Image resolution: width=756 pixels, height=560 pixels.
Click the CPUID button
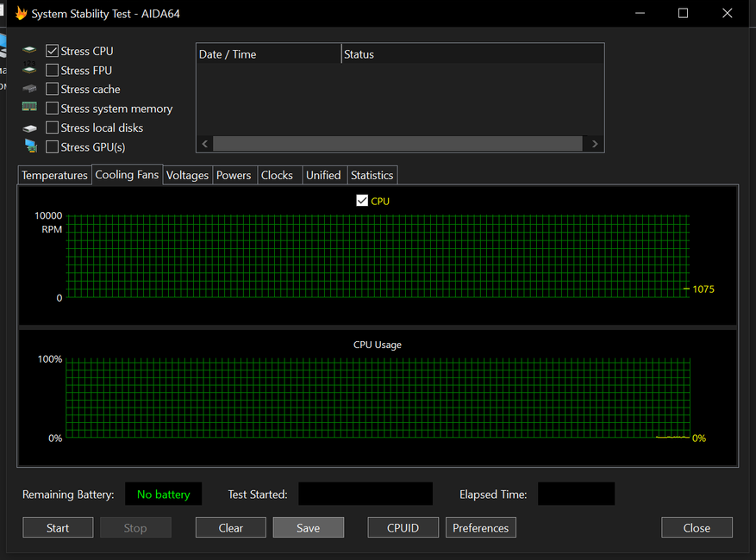[x=403, y=528]
